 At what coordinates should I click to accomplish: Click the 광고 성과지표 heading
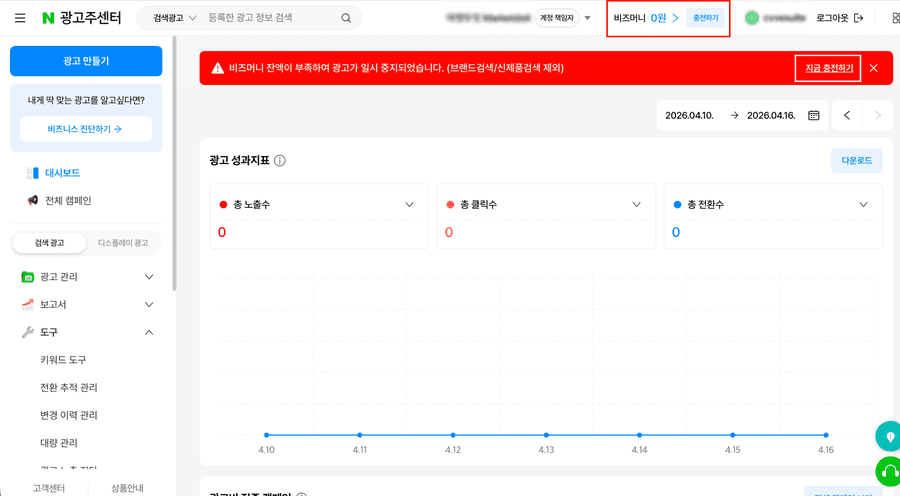239,161
